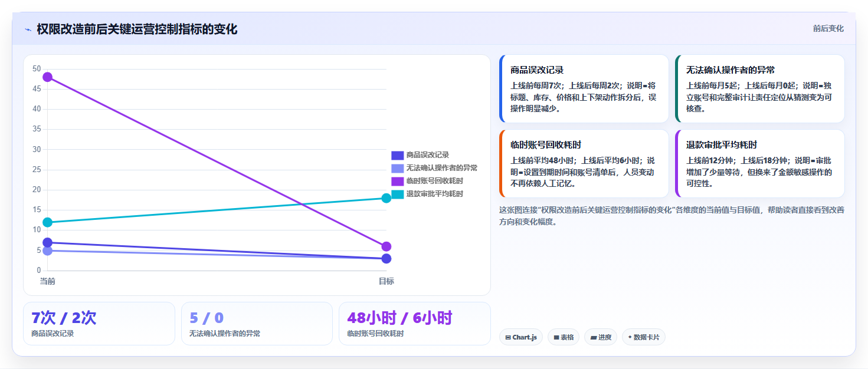Click legend text 无法确认操作者的异常
This screenshot has width=868, height=369.
tap(442, 168)
